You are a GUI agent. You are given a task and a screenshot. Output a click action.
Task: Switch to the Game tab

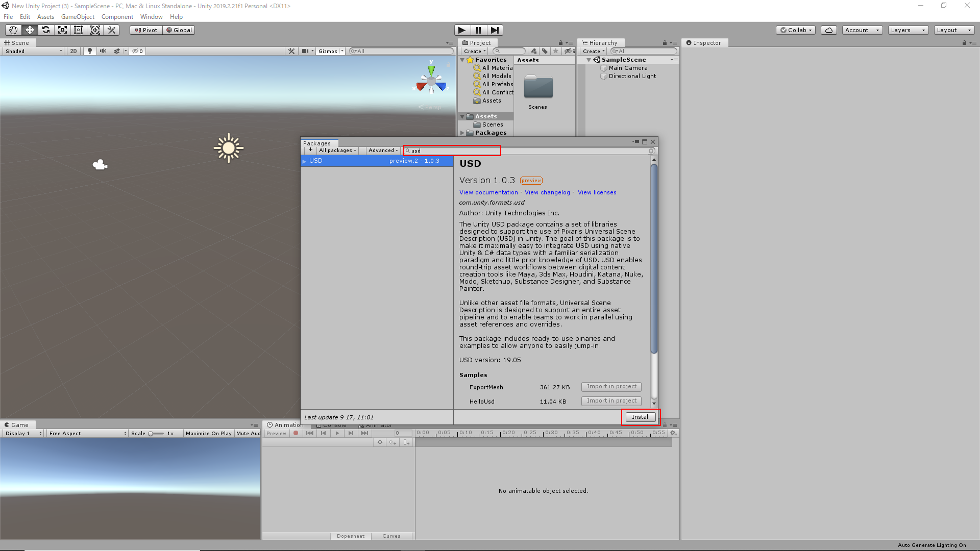[17, 425]
